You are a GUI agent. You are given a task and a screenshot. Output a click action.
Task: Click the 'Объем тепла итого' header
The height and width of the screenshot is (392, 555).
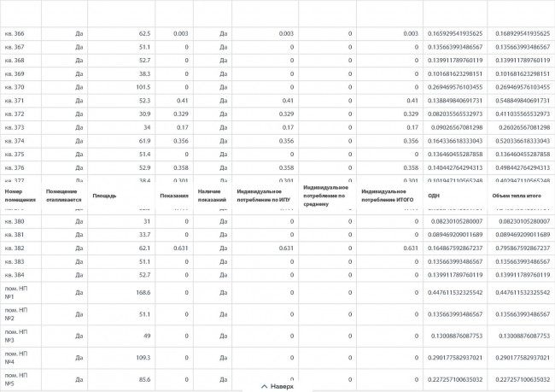517,196
